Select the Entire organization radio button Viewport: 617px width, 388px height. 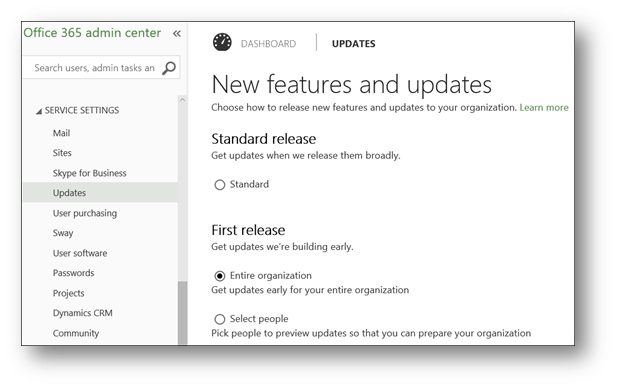[x=220, y=276]
